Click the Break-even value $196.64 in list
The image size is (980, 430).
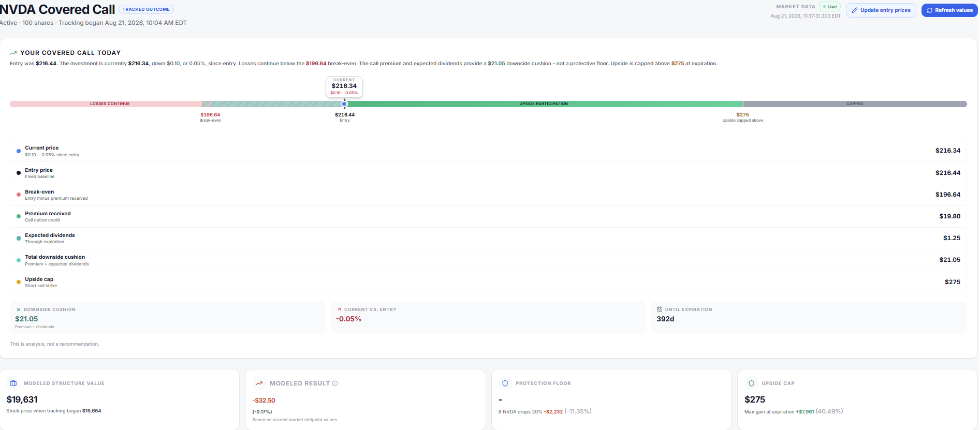click(947, 195)
